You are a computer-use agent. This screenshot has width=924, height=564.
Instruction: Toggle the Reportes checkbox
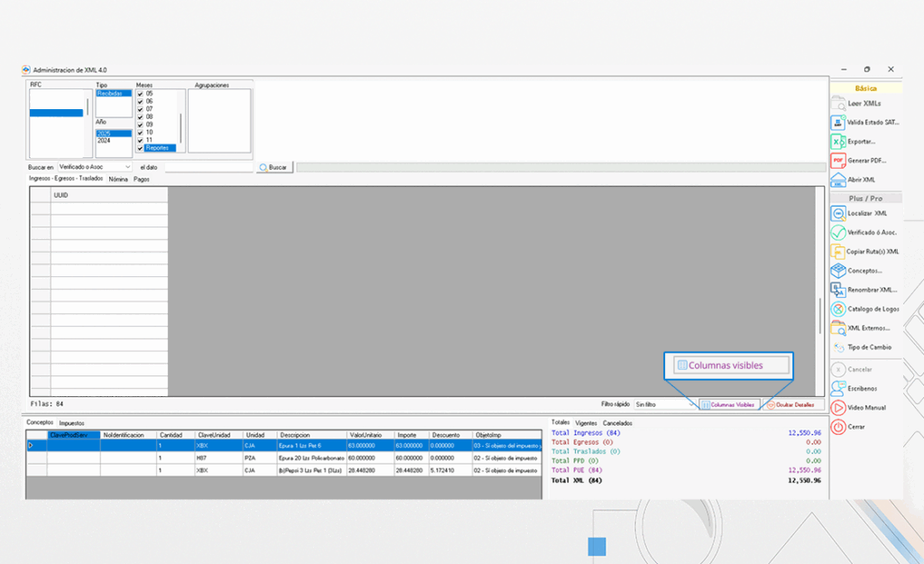click(138, 147)
